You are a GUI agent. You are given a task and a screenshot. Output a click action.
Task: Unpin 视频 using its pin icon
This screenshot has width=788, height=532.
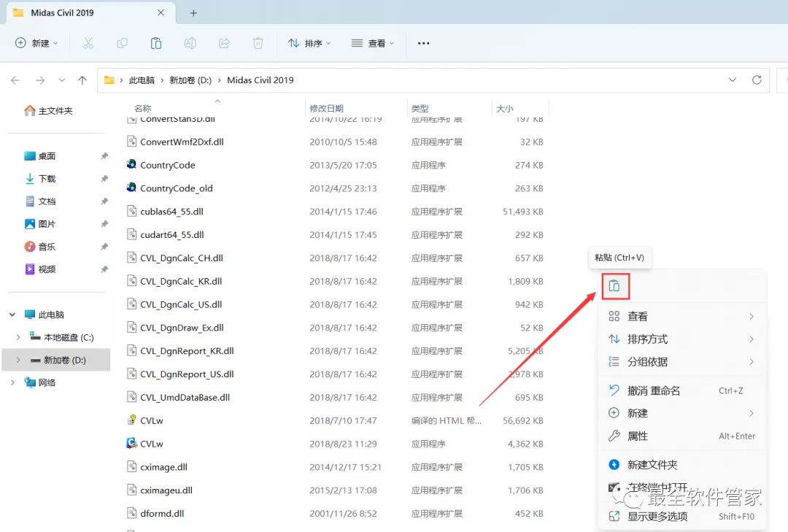click(104, 269)
